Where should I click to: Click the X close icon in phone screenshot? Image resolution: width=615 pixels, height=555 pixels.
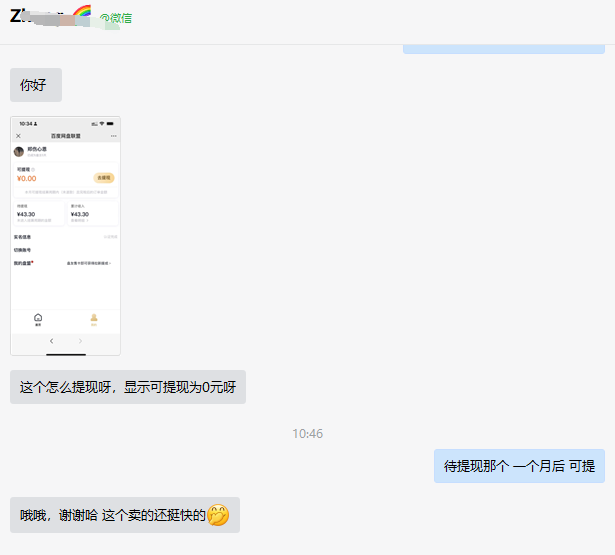point(18,135)
